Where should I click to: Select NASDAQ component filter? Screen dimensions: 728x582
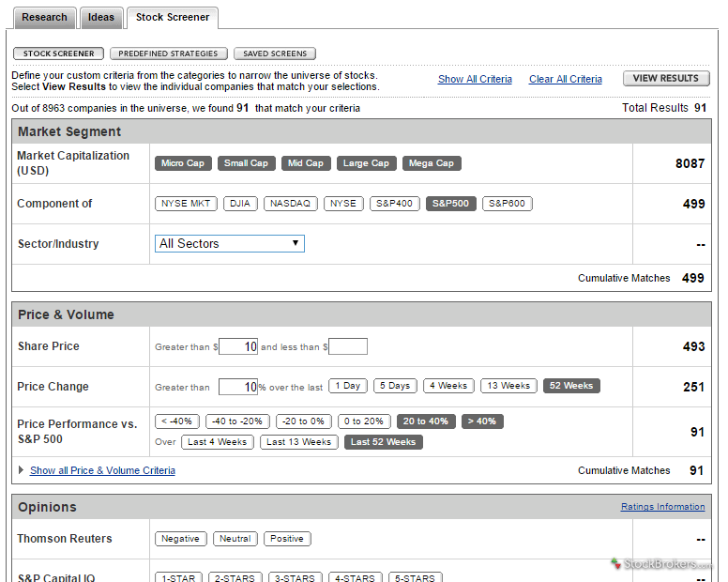point(290,204)
